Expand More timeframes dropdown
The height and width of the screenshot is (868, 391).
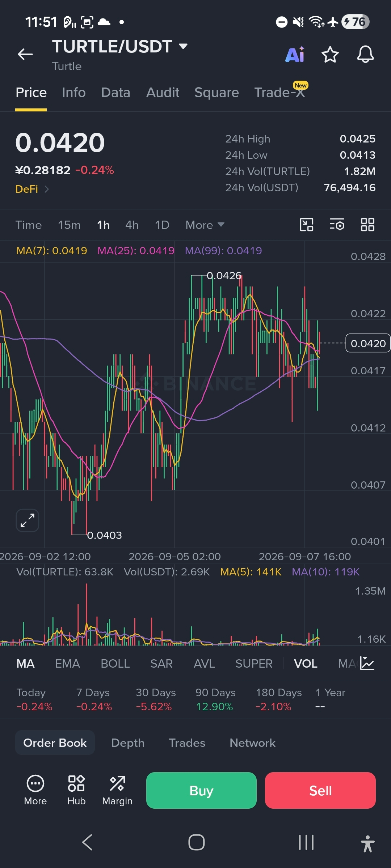[x=205, y=225]
